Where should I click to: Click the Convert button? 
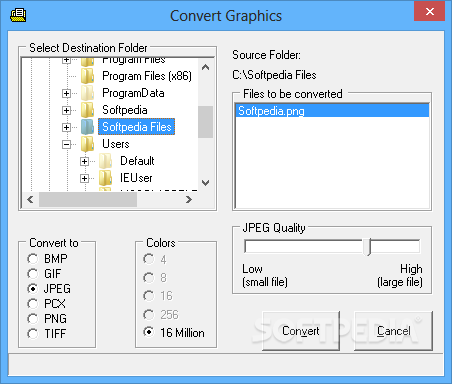tap(301, 331)
